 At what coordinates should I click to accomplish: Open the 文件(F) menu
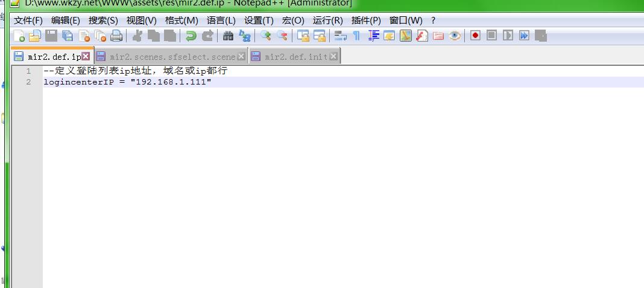click(x=28, y=20)
